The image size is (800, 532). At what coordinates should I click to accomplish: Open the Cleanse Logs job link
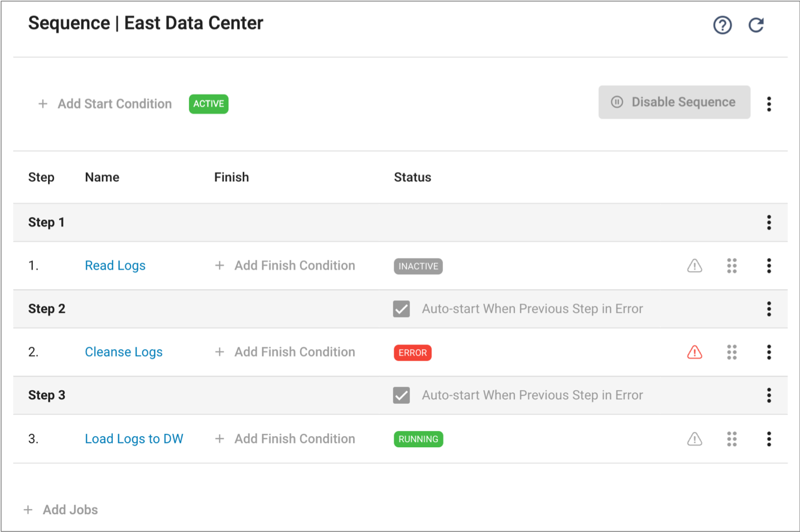(x=124, y=352)
